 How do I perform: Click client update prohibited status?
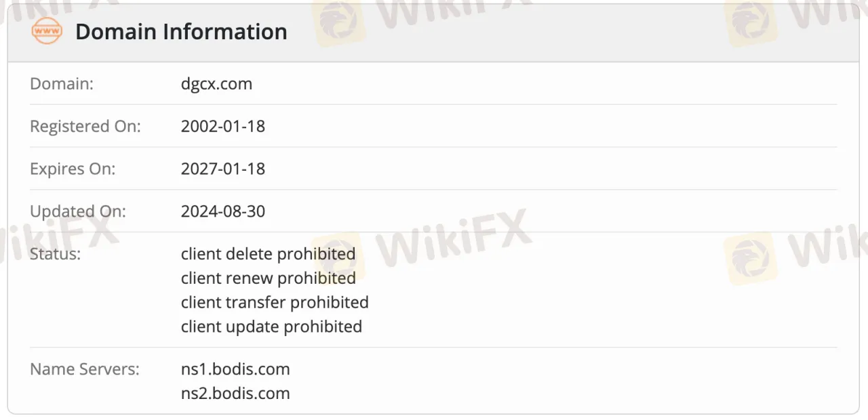tap(271, 327)
